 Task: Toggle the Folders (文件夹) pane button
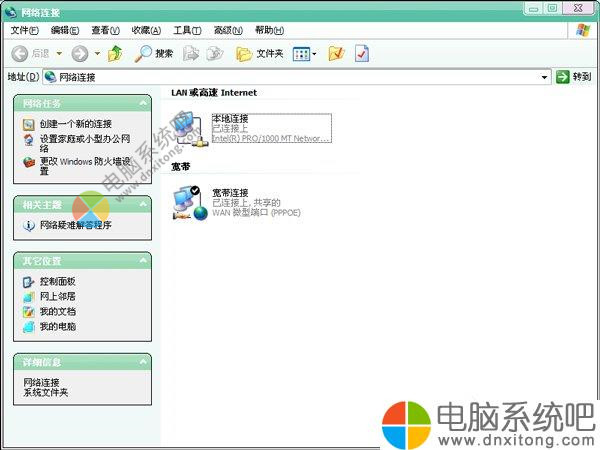[x=259, y=54]
